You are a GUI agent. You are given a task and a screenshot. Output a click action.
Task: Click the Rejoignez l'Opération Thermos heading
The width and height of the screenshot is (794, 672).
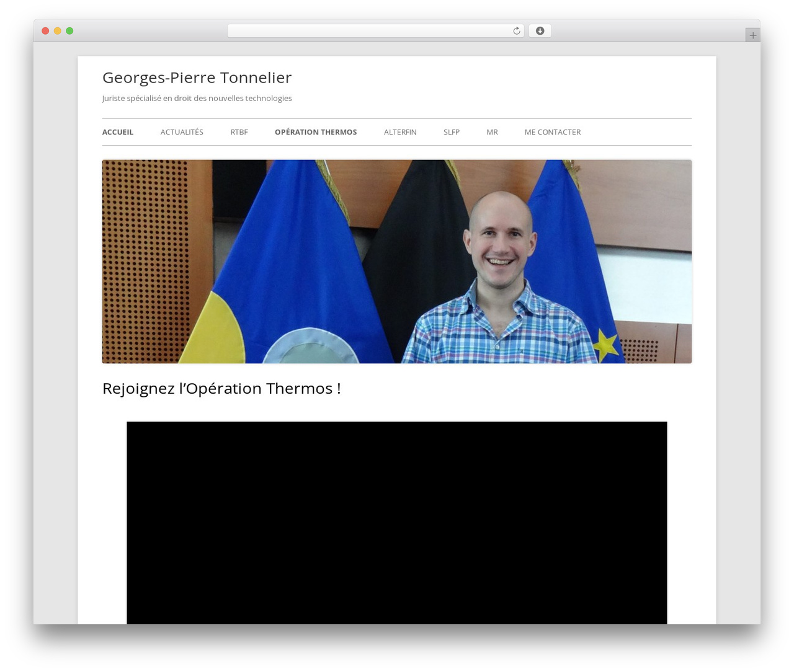coord(221,389)
